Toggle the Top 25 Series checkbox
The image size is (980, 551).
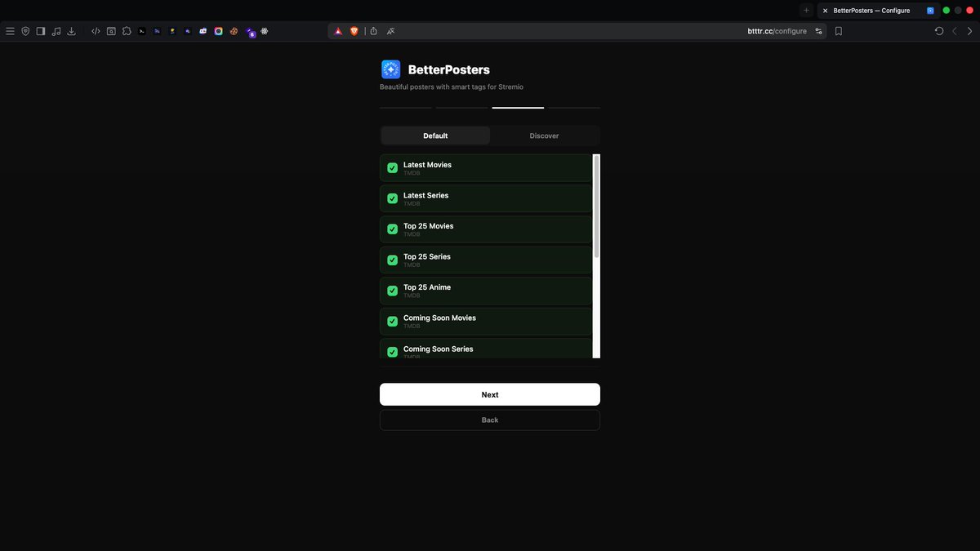point(392,260)
